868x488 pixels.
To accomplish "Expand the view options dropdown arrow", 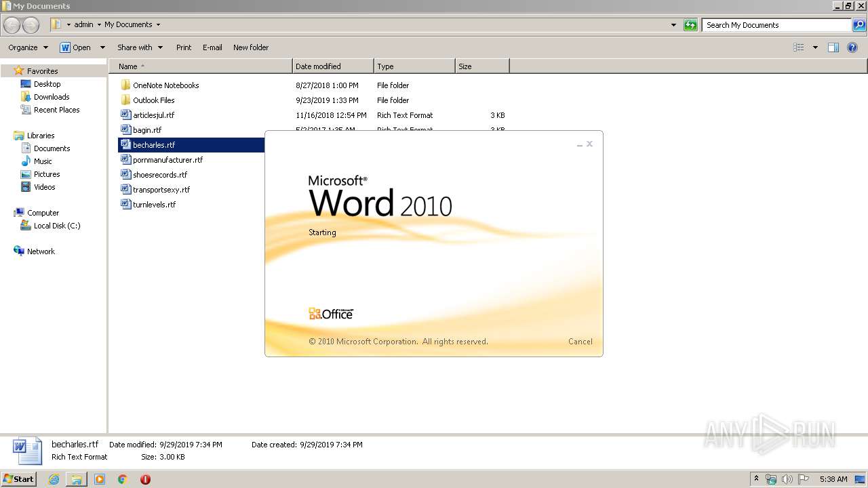I will [x=815, y=47].
